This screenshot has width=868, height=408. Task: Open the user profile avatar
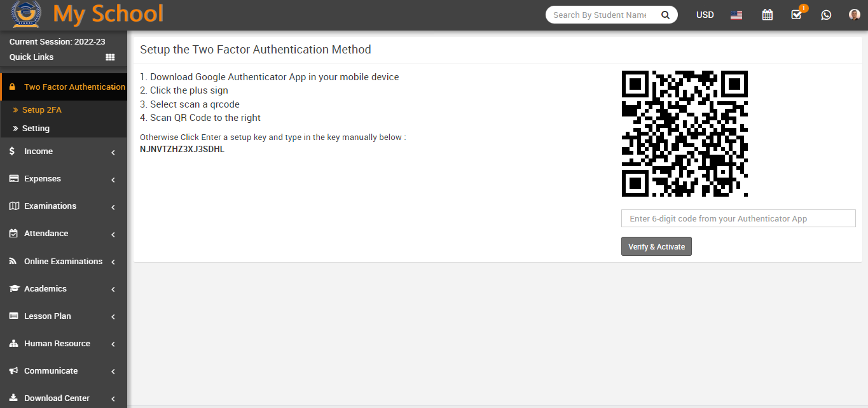[x=854, y=15]
